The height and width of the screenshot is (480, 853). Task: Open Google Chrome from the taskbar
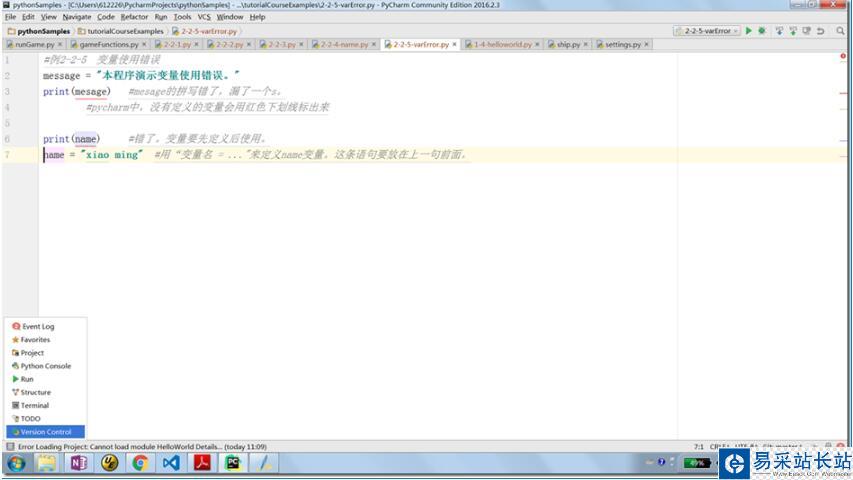140,463
